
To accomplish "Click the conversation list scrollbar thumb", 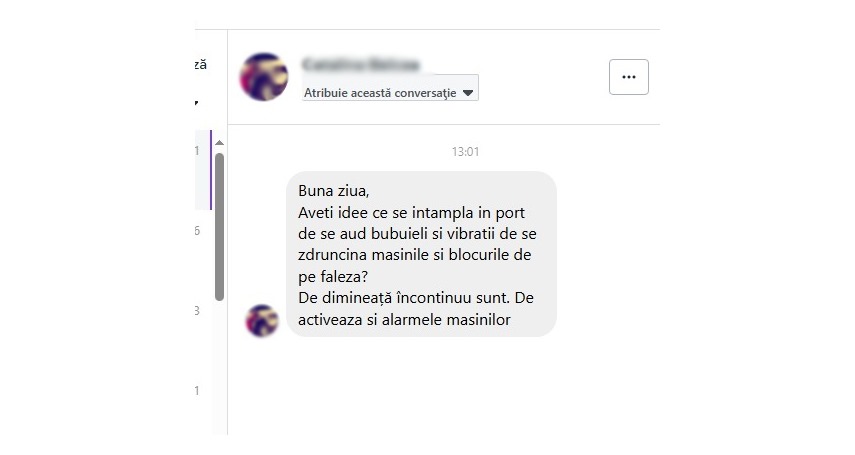I will pos(219,227).
